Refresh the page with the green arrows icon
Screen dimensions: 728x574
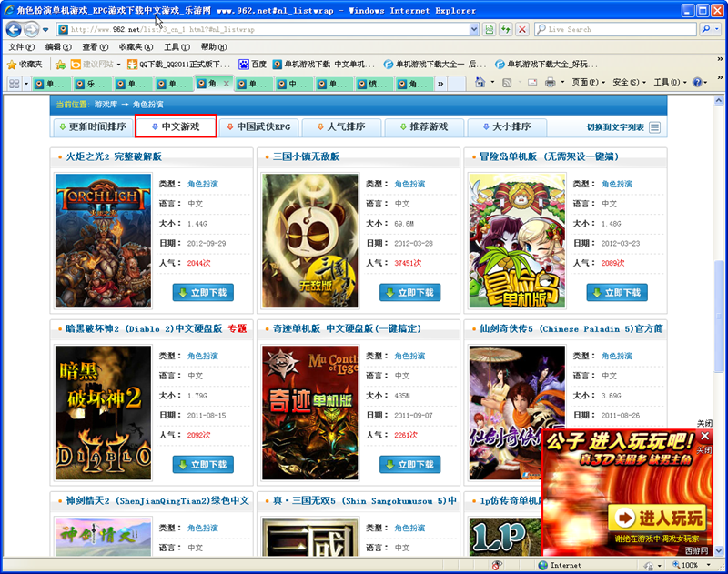click(x=506, y=30)
